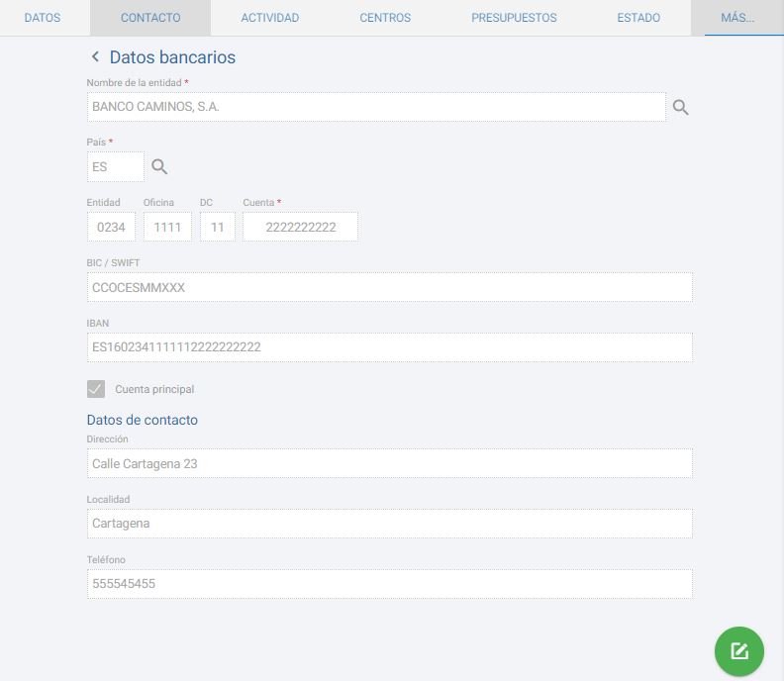Click the País code field

(x=115, y=167)
